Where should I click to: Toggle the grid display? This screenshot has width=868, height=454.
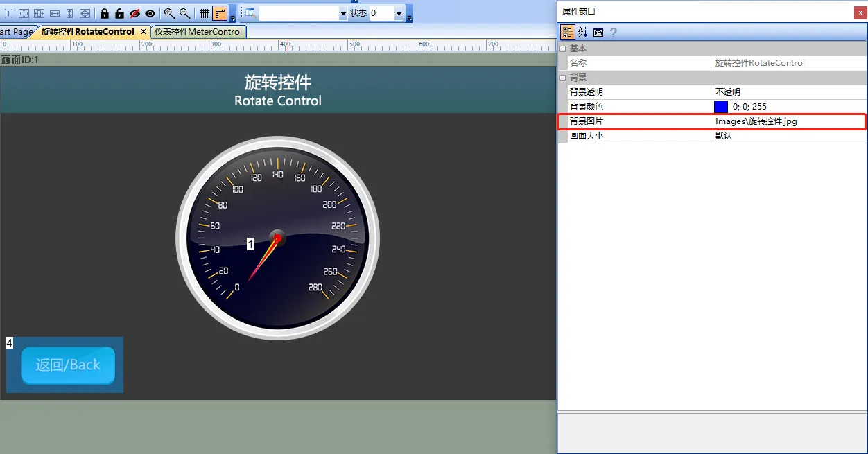pyautogui.click(x=205, y=13)
